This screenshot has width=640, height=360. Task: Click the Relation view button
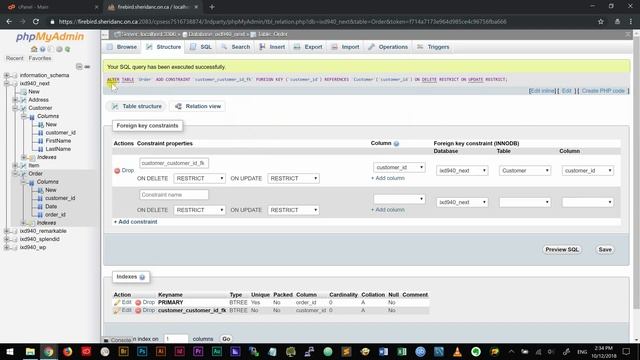(x=198, y=107)
